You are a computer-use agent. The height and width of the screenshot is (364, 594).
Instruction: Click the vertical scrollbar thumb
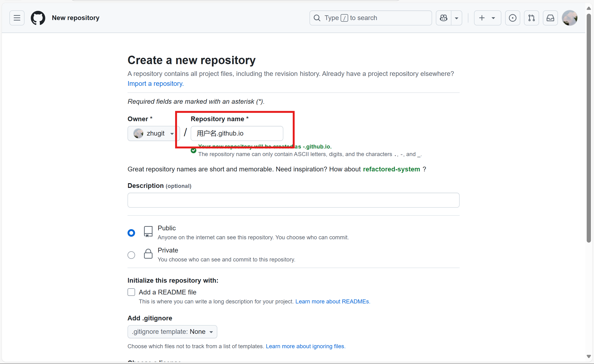coord(589,128)
